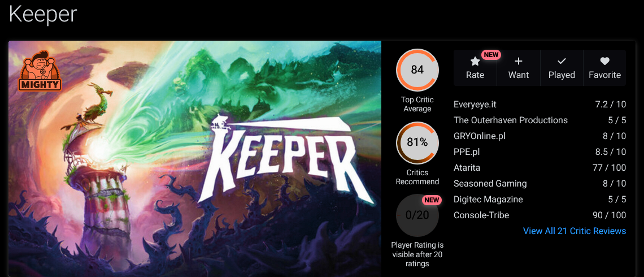Click the 0/20 Player Rating circle
This screenshot has height=277, width=644.
pos(417,215)
